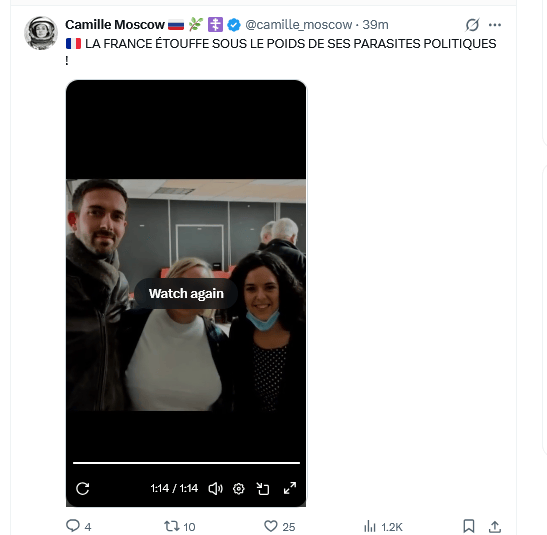Screen dimensions: 547x535
Task: Switch video to picture-in-picture mode
Action: [x=263, y=489]
